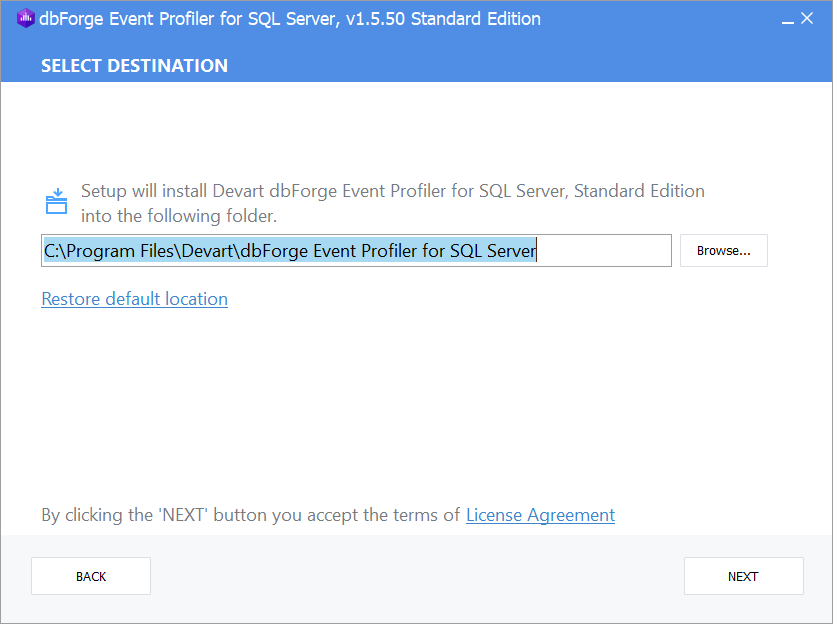Minimize the installer window
This screenshot has width=833, height=624.
tap(787, 20)
